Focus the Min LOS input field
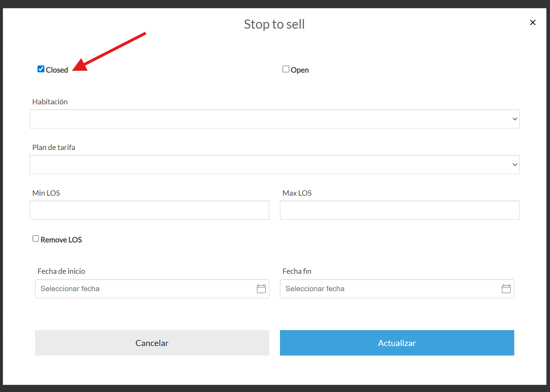 (x=149, y=210)
